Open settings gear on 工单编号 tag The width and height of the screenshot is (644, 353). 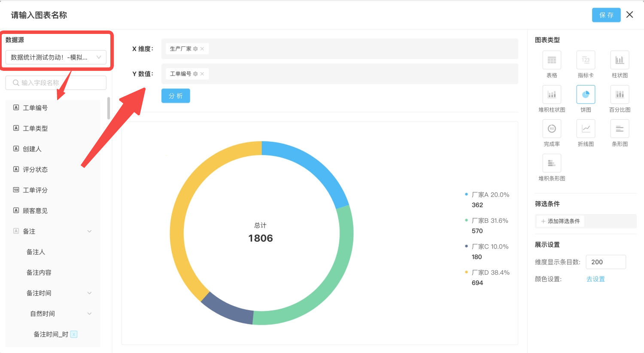click(195, 74)
